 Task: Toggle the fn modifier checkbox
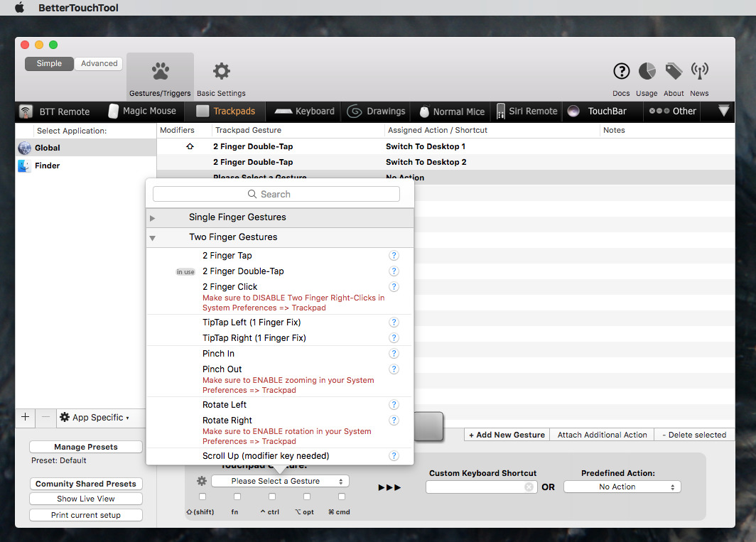click(x=237, y=497)
